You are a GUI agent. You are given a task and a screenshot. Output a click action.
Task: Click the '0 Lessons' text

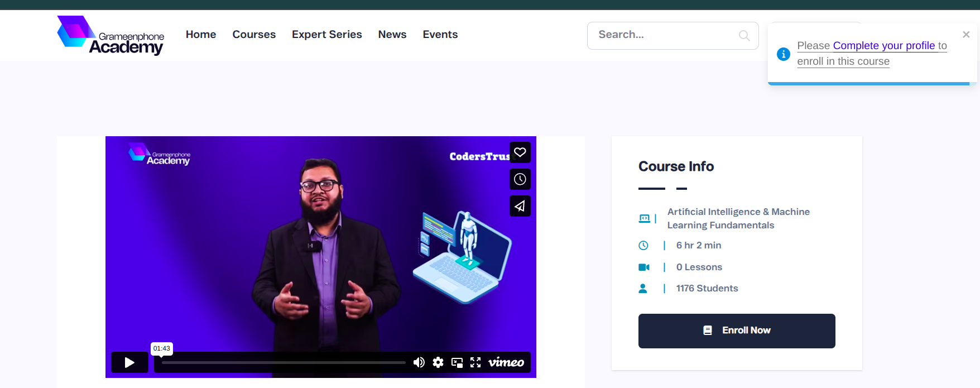point(699,267)
